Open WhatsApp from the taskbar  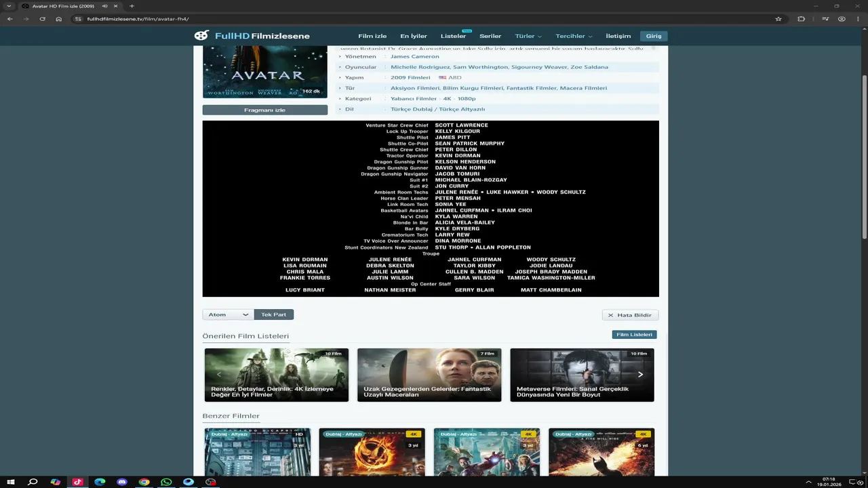tap(166, 482)
